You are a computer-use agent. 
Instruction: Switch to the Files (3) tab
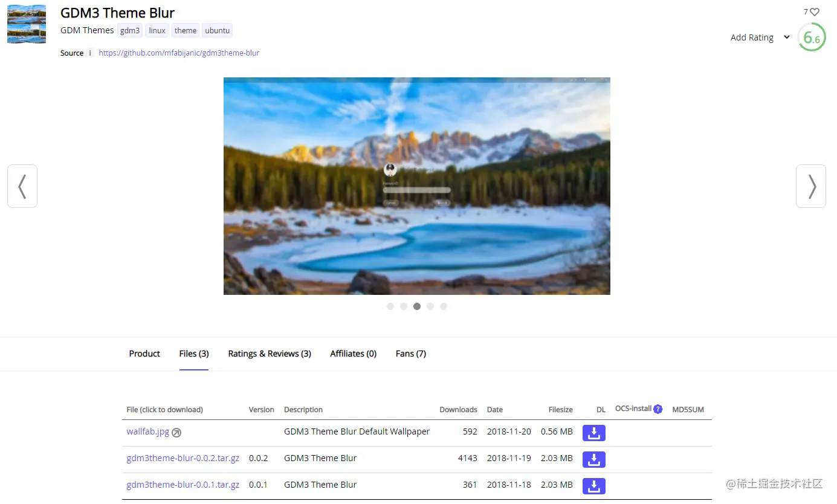pyautogui.click(x=194, y=354)
